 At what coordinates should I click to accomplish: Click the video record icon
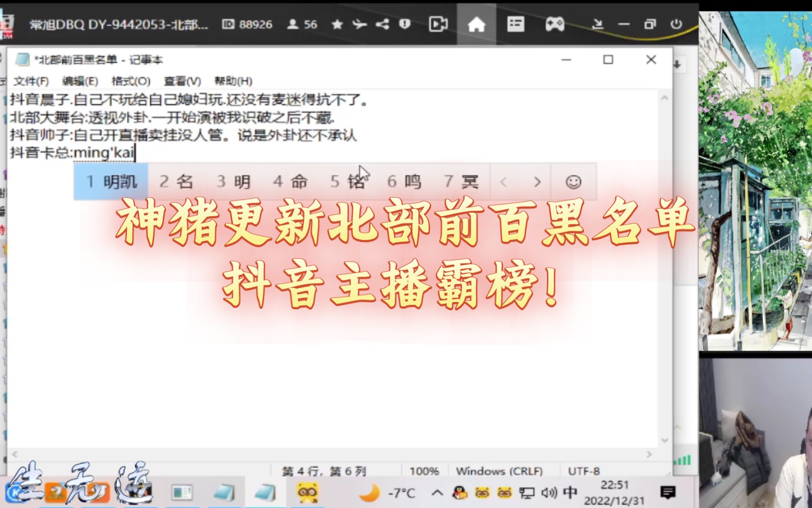438,24
